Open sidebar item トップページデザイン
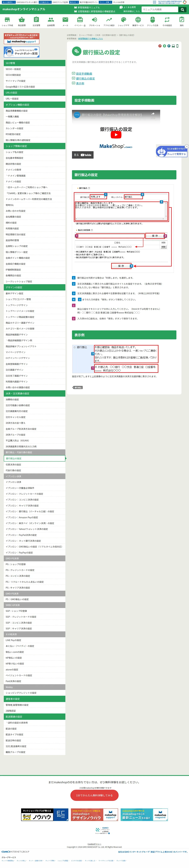 (34, 305)
